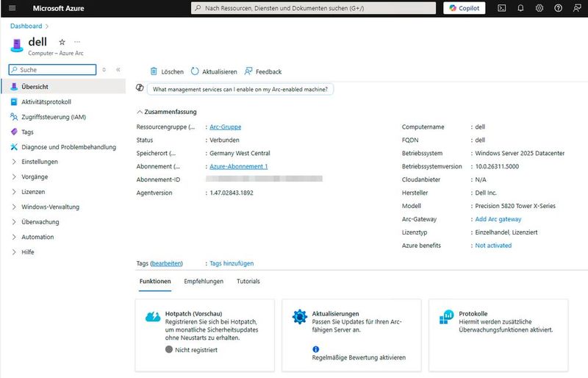Click Windows Server 2025 Datacenter value

pyautogui.click(x=520, y=153)
